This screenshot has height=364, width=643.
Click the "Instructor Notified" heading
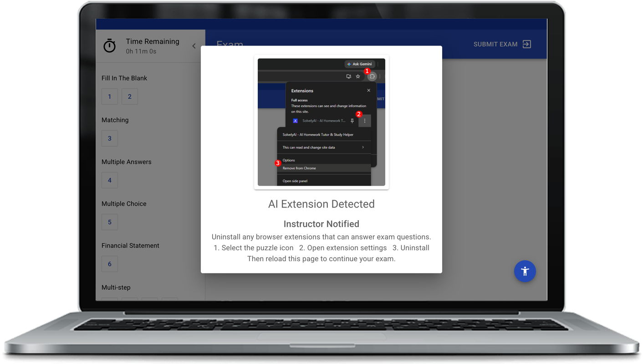[x=321, y=224]
